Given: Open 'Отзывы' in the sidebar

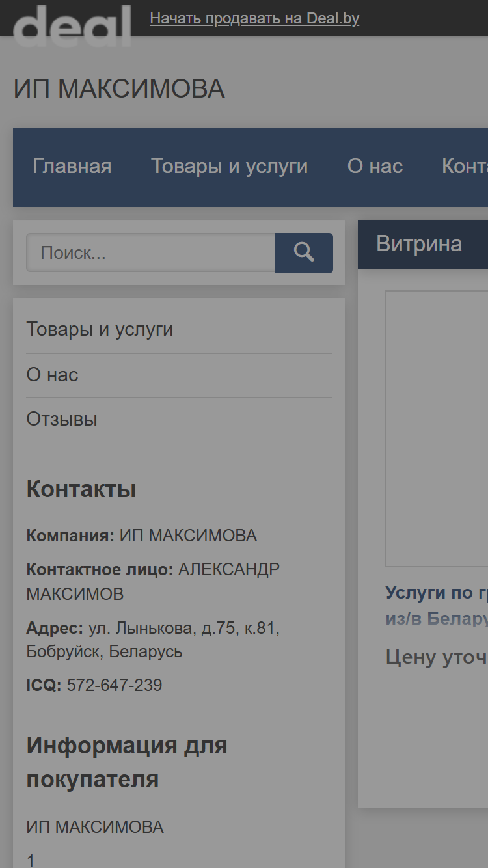Looking at the screenshot, I should click(62, 419).
